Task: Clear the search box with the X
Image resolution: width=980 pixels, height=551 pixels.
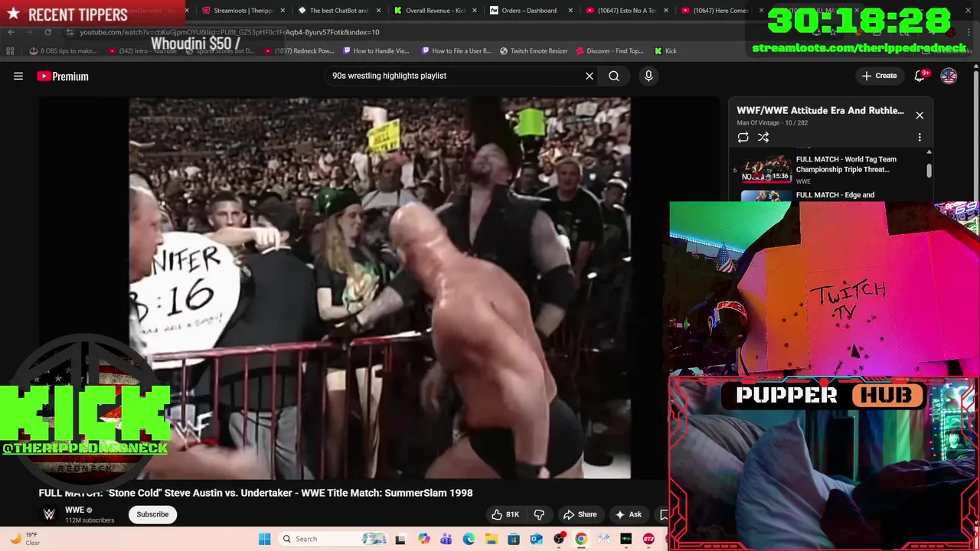Action: (x=590, y=76)
